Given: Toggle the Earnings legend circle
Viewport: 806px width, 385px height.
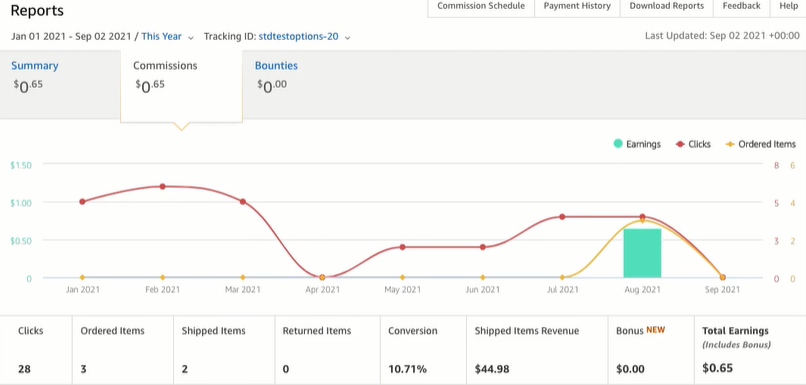Looking at the screenshot, I should point(618,144).
